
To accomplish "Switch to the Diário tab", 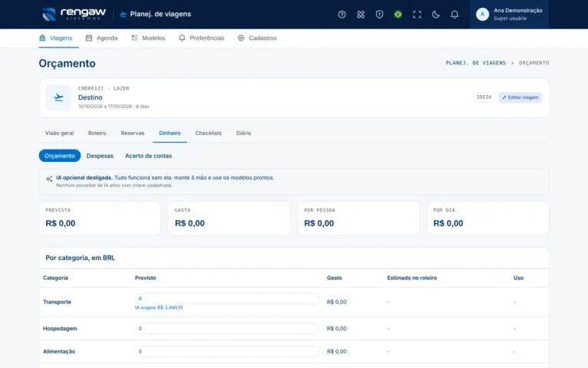I will pyautogui.click(x=243, y=133).
